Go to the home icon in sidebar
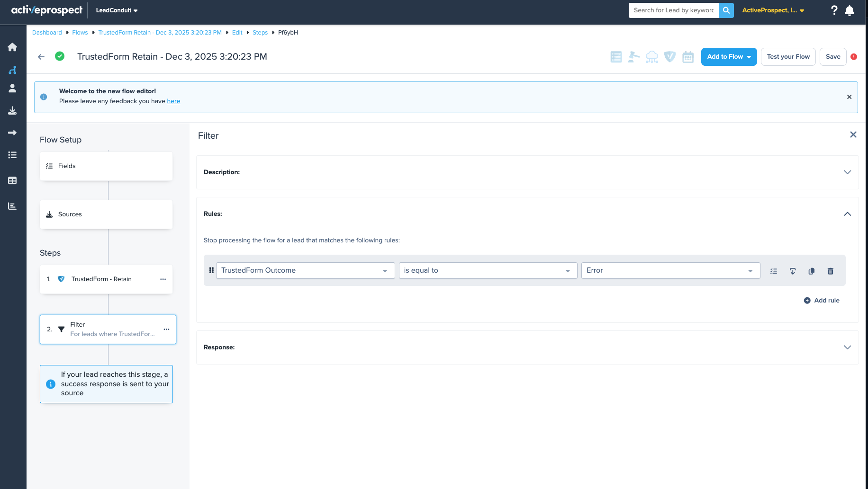Image resolution: width=868 pixels, height=489 pixels. [12, 47]
